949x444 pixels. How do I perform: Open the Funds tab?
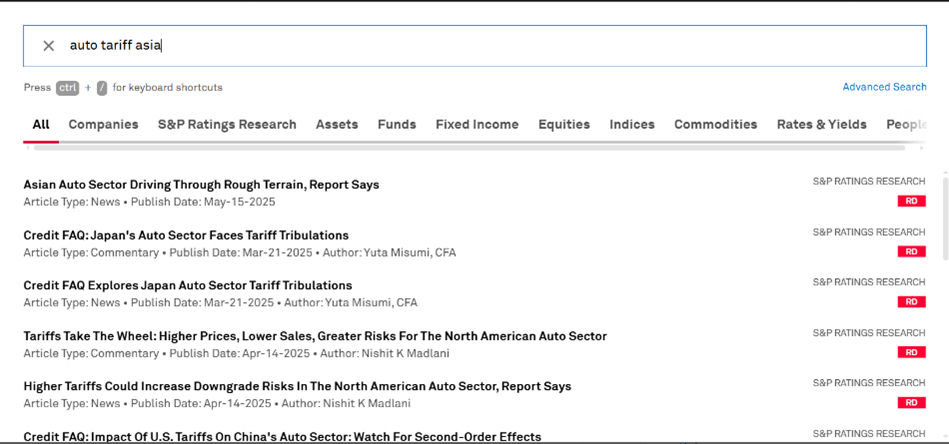pos(396,125)
